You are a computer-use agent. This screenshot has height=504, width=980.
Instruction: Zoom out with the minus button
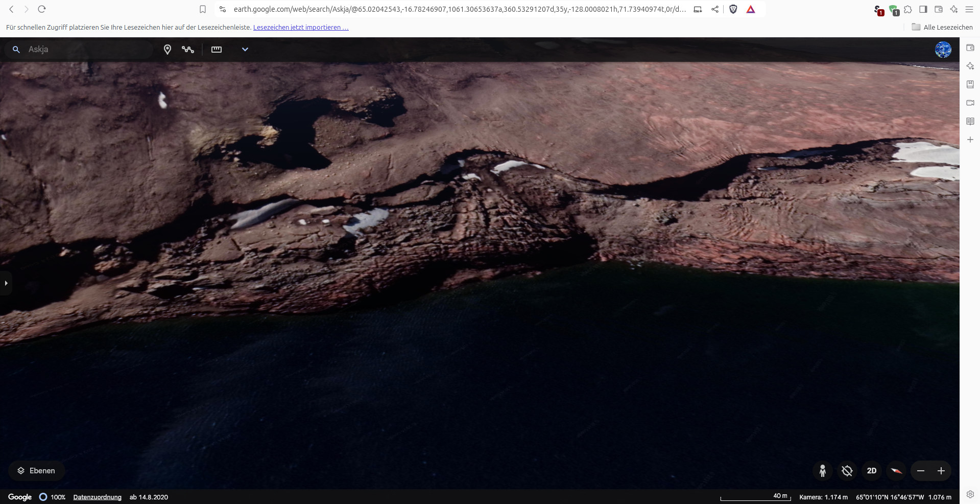(921, 471)
